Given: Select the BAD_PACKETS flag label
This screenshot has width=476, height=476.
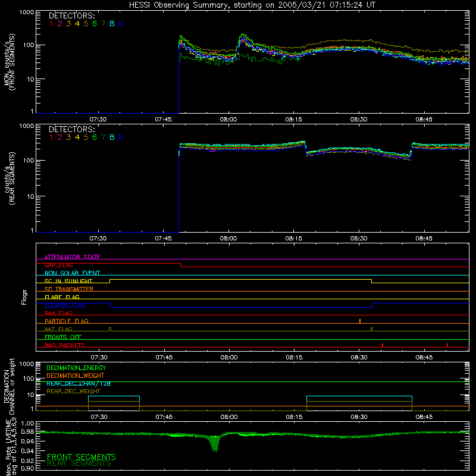Looking at the screenshot, I should (65, 345).
